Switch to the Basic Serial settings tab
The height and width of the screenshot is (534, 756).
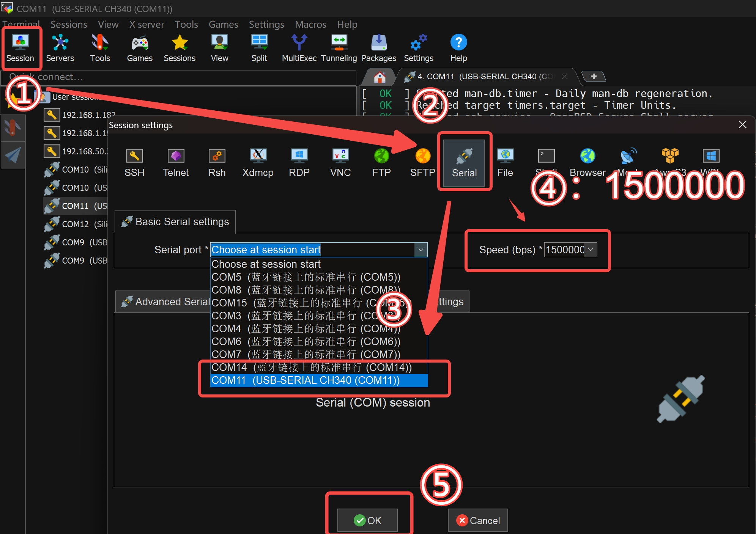tap(175, 222)
